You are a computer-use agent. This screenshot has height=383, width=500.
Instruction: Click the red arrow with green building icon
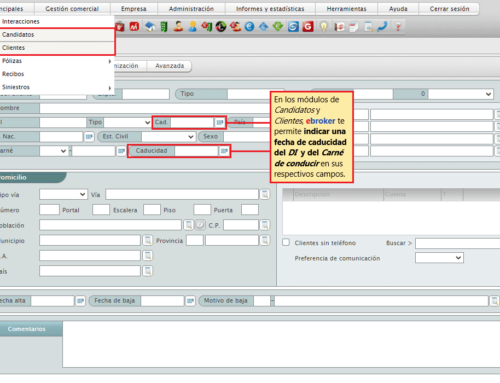pyautogui.click(x=207, y=27)
